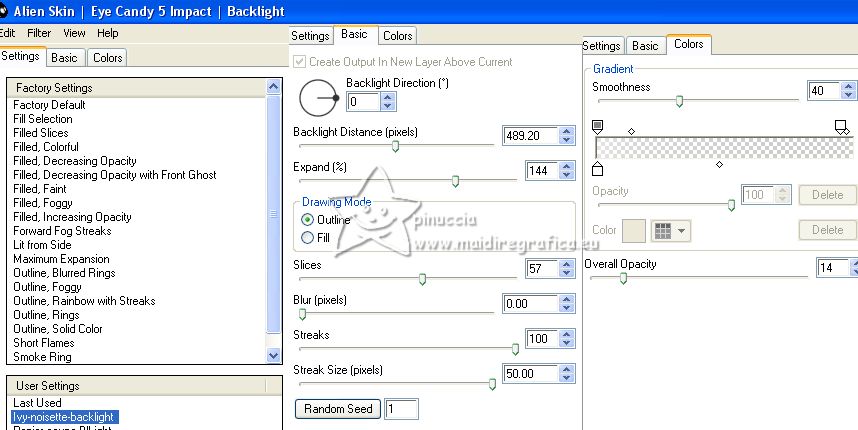858x430 pixels.
Task: Click the Blur pixels value field
Action: [530, 304]
